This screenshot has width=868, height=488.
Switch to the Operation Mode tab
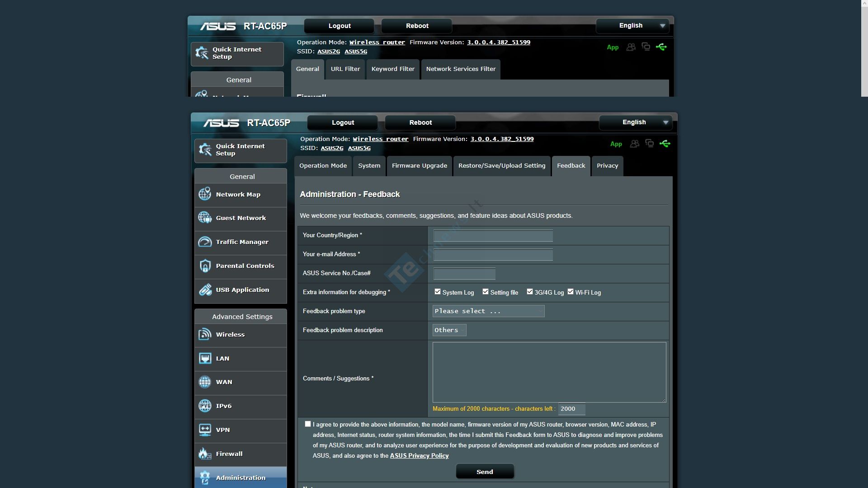pos(323,166)
